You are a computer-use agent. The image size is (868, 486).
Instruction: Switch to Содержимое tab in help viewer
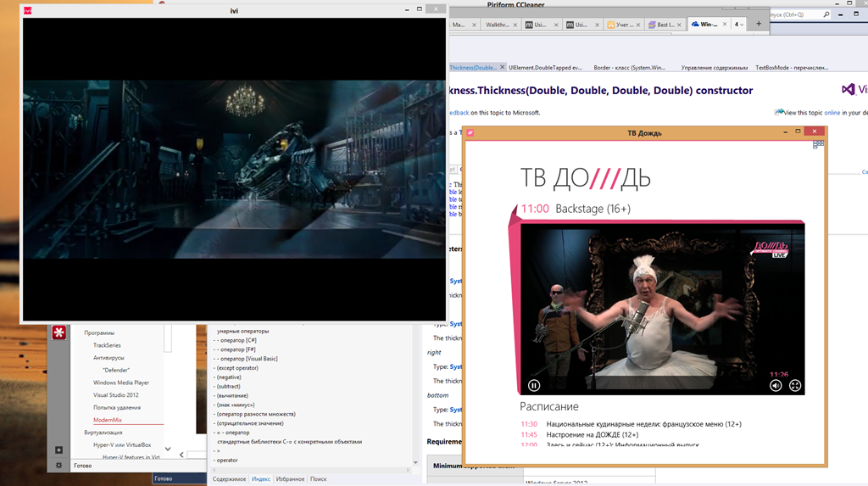point(229,479)
